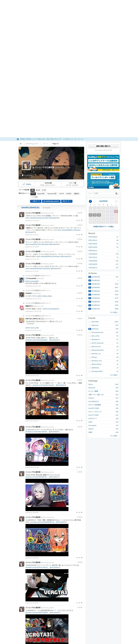Click the list icon beside 2024年12月 archive
The width and height of the screenshot is (138, 644).
click(x=90, y=284)
